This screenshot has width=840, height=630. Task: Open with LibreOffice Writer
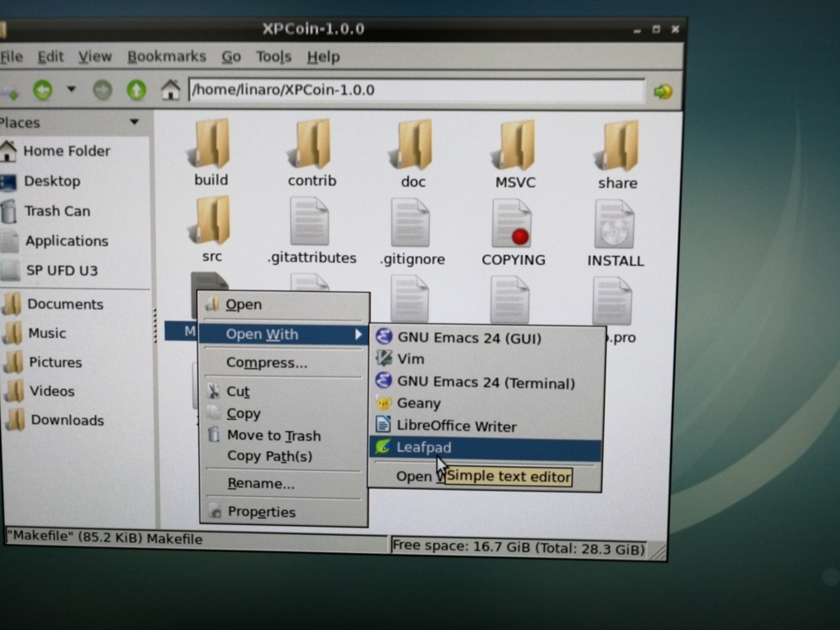click(x=485, y=426)
